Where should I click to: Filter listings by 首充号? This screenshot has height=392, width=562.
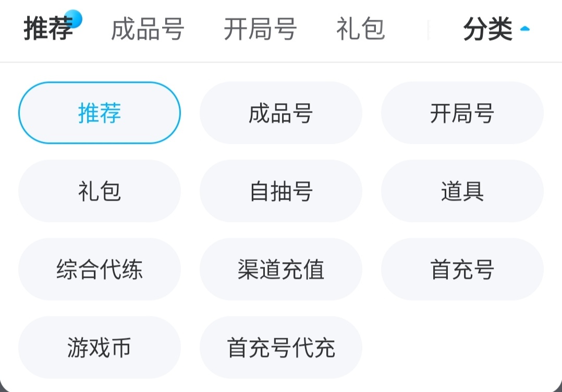(x=462, y=269)
